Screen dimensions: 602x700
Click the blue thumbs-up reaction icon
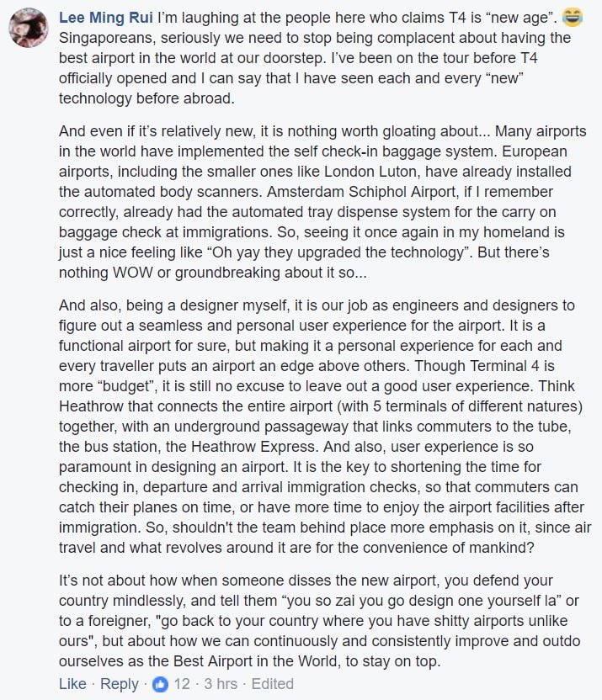coord(160,684)
